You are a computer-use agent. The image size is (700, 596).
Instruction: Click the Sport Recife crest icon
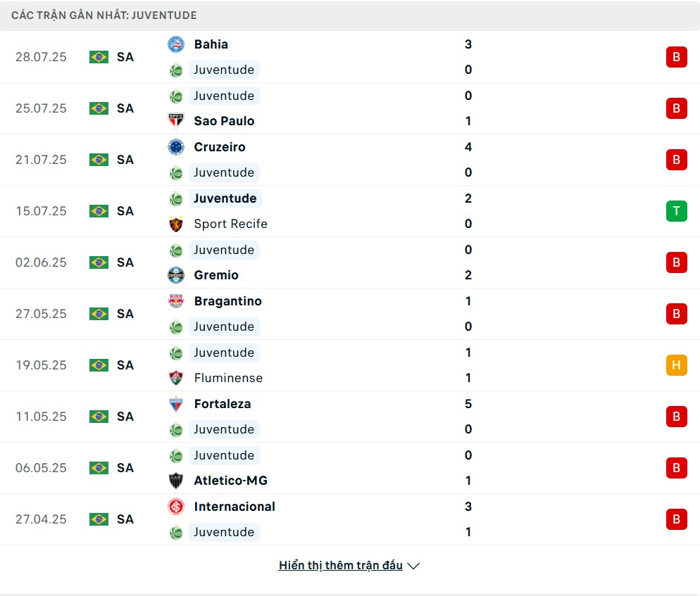pyautogui.click(x=175, y=224)
